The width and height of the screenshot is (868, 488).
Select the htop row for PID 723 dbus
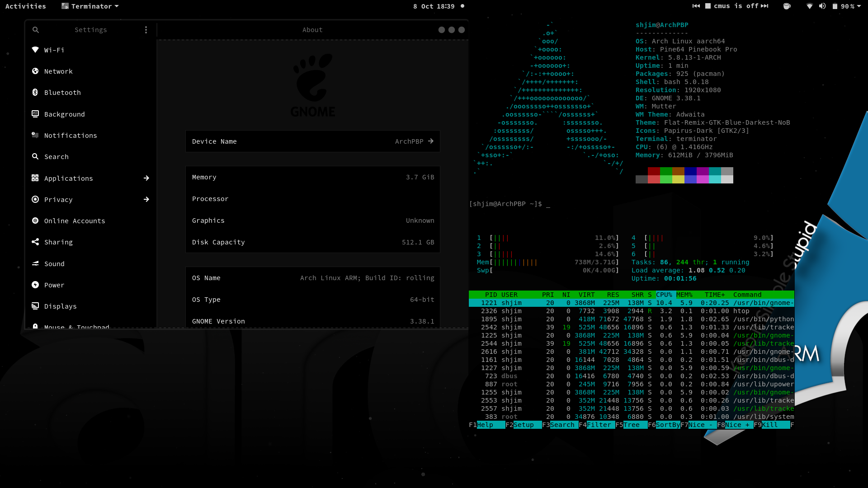[632, 376]
